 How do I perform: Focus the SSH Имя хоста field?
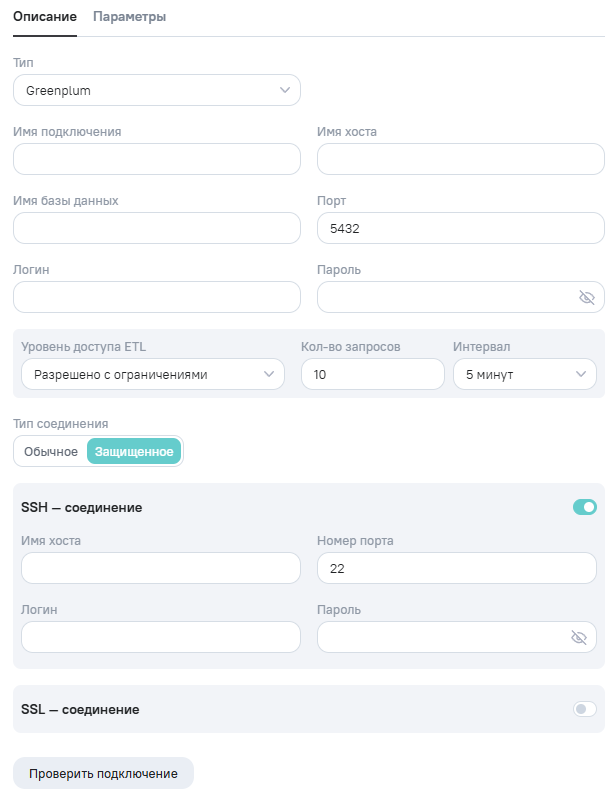tap(161, 568)
